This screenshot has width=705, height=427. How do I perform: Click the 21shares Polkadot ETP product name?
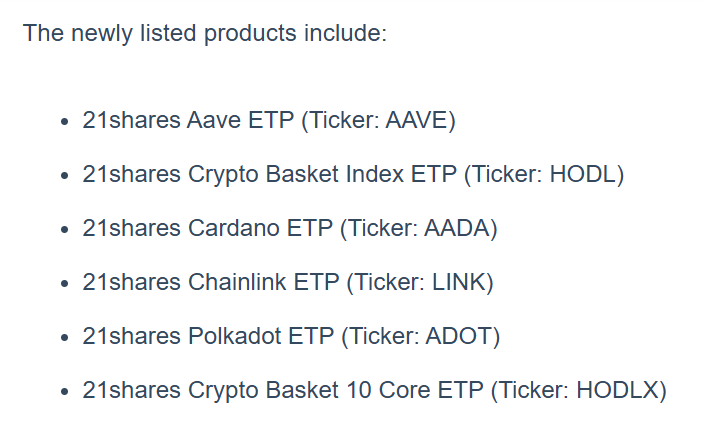tap(209, 336)
